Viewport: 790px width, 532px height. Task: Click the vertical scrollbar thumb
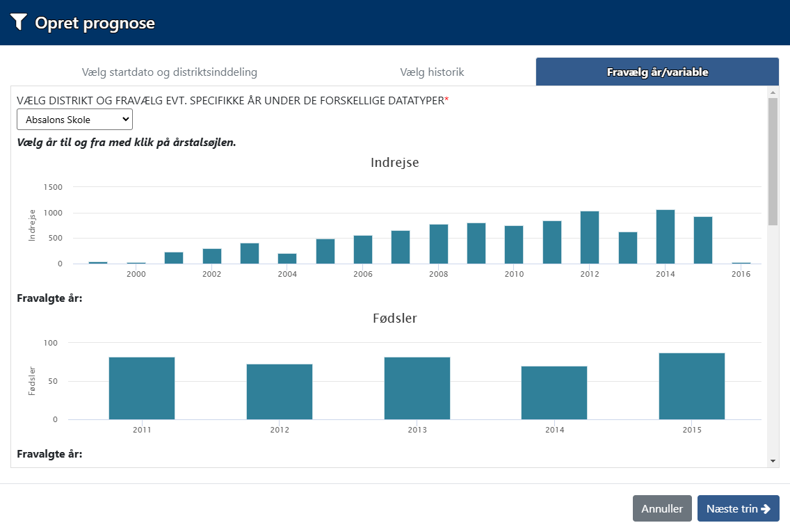point(773,161)
